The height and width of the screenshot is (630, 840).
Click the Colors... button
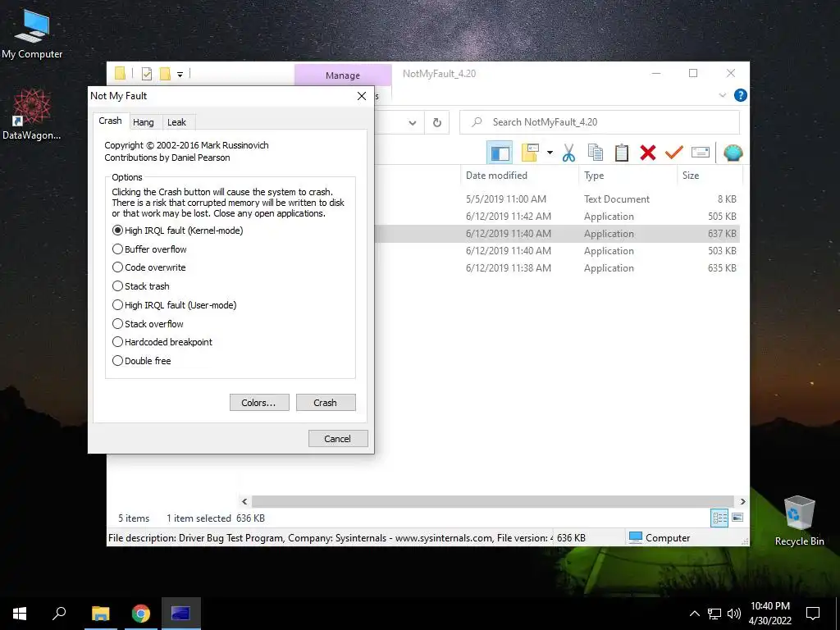point(259,403)
